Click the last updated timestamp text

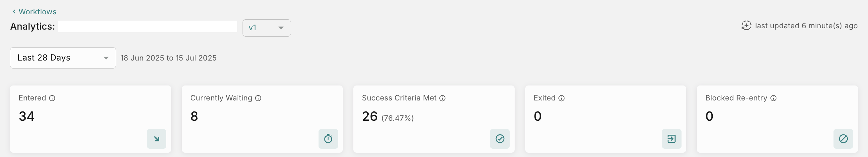806,26
